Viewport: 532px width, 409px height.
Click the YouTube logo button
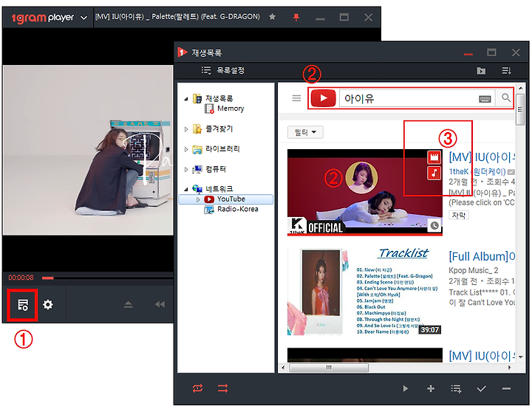point(324,98)
